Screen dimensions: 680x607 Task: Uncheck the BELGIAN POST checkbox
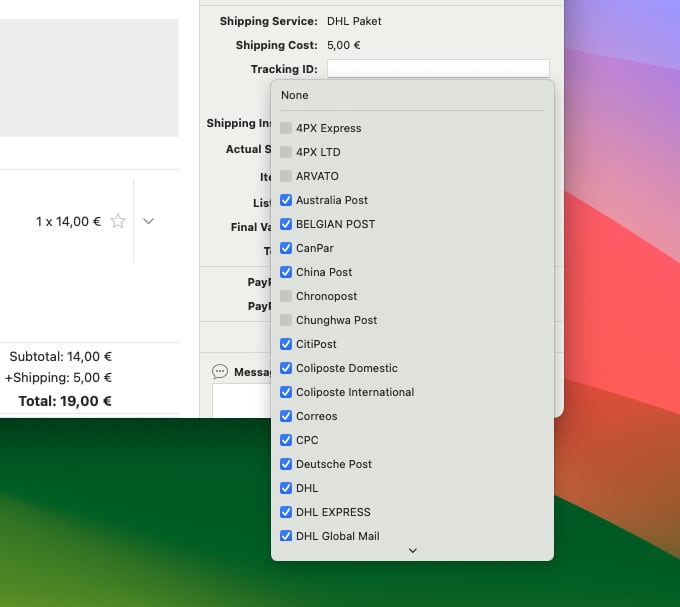(286, 224)
